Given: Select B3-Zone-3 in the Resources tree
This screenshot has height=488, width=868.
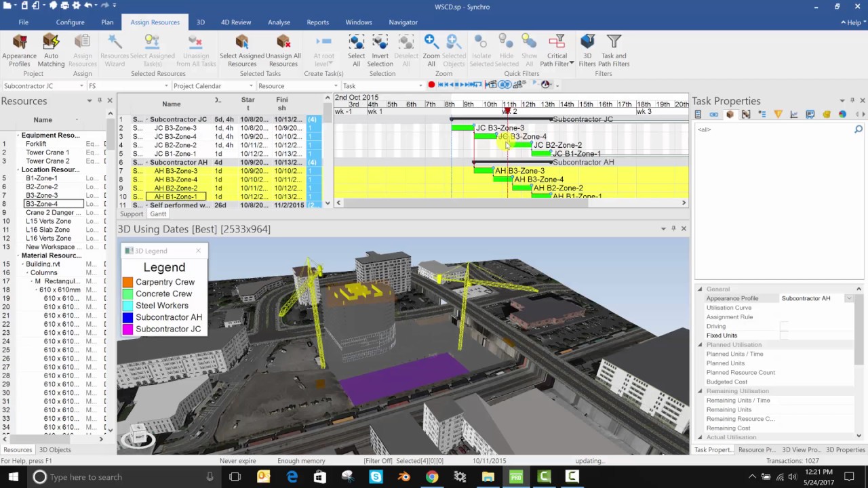Looking at the screenshot, I should (41, 195).
